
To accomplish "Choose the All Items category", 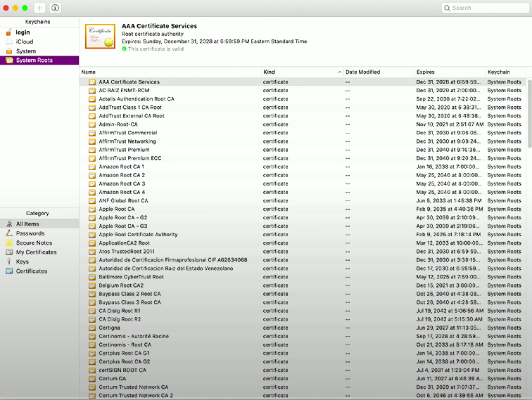I will point(39,224).
